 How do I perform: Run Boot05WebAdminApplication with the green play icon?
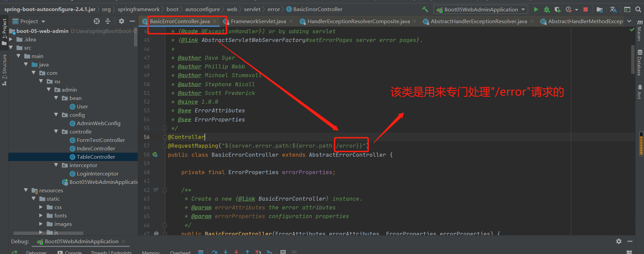(536, 9)
